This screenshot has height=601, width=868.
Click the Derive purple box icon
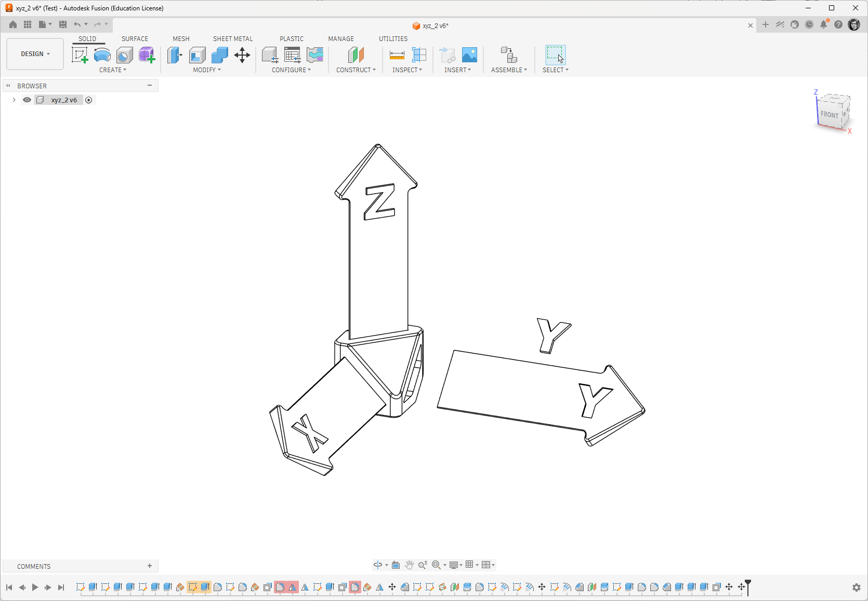147,55
